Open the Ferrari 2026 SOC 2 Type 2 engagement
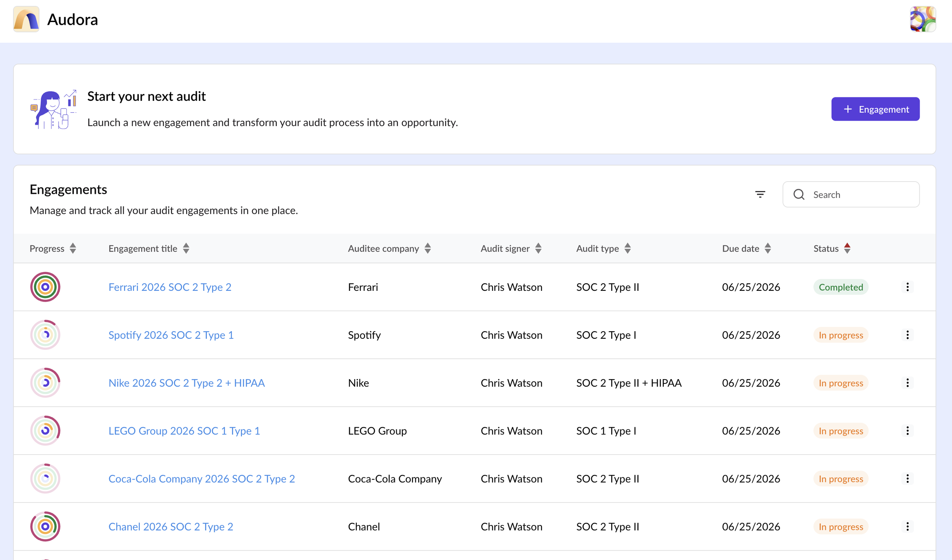Image resolution: width=952 pixels, height=560 pixels. click(x=170, y=287)
